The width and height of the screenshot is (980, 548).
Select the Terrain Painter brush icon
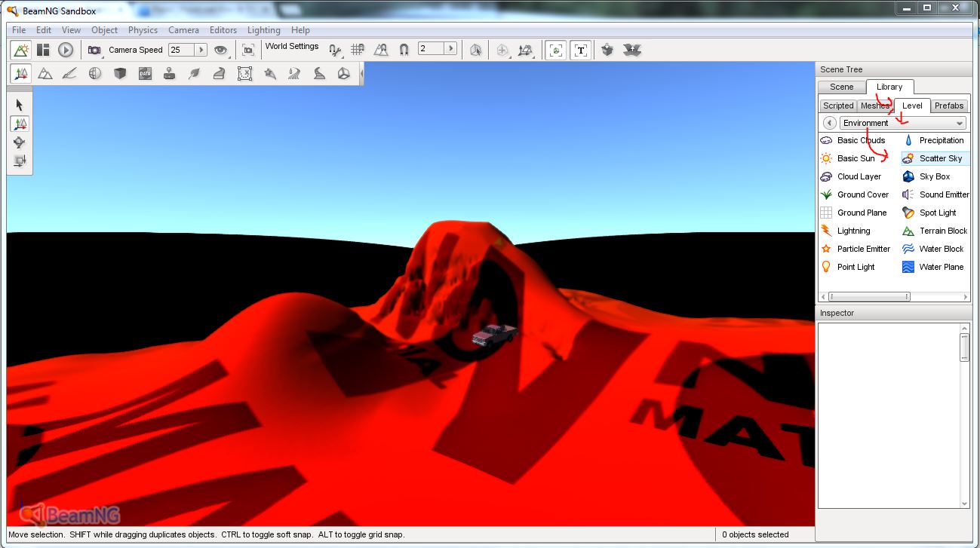pos(70,73)
